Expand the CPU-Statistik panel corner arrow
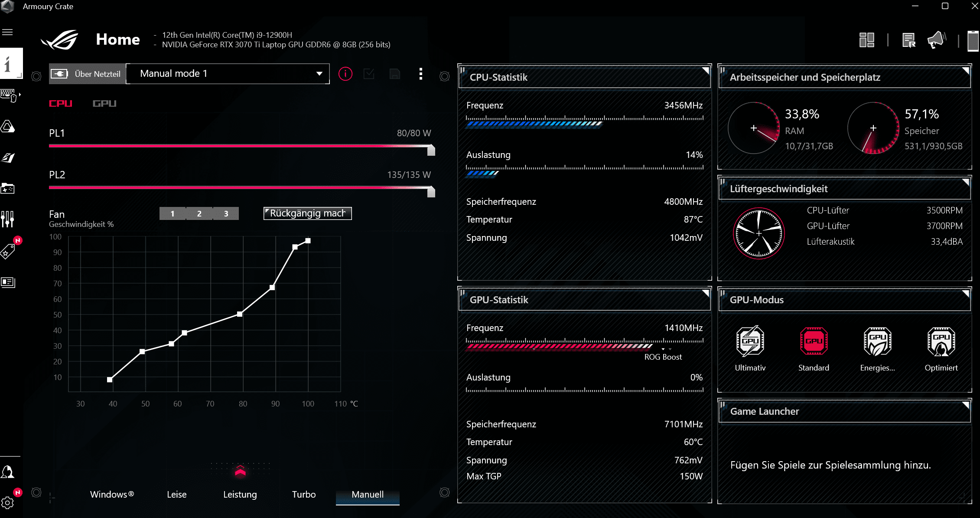980x518 pixels. coord(705,70)
